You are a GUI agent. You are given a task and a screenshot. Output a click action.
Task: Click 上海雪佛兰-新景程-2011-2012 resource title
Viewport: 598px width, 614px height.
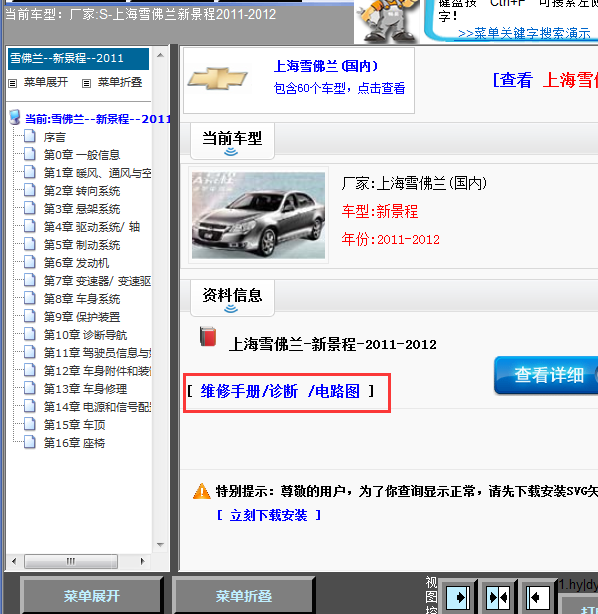tap(332, 345)
